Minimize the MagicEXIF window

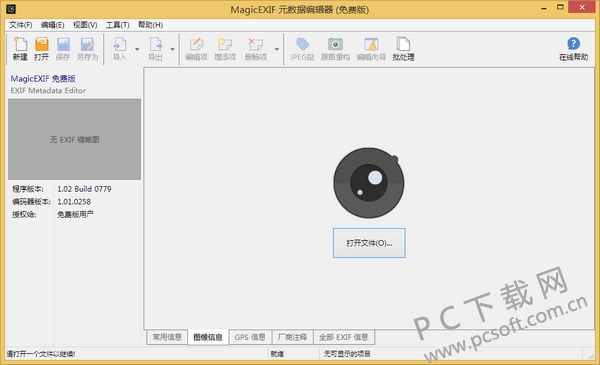[x=544, y=8]
